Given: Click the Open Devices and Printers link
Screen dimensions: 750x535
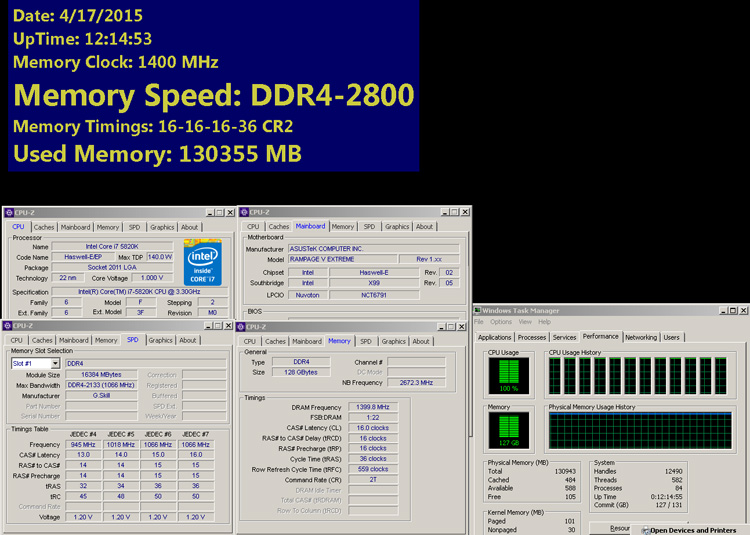Looking at the screenshot, I should coord(693,530).
